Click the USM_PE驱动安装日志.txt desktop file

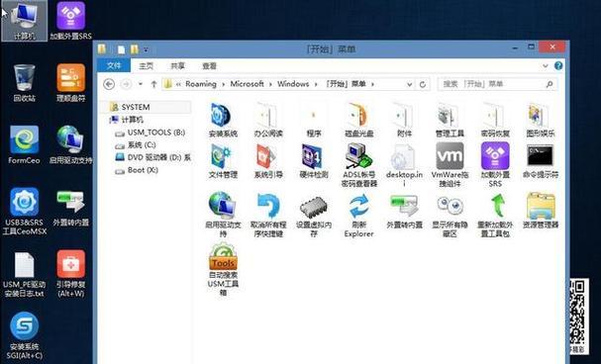[24, 274]
